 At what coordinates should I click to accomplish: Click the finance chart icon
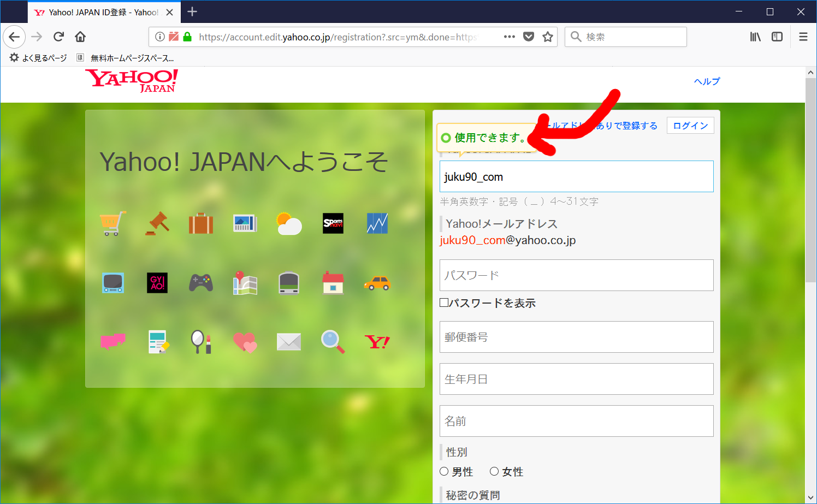(377, 223)
